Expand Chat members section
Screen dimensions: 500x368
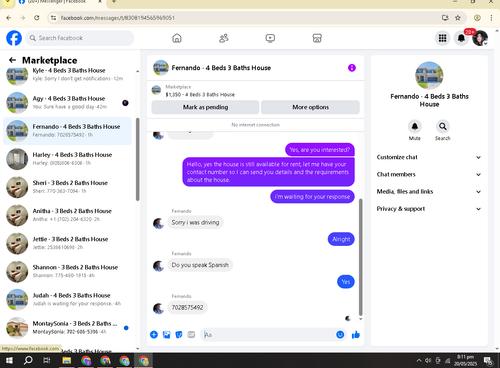pos(429,174)
